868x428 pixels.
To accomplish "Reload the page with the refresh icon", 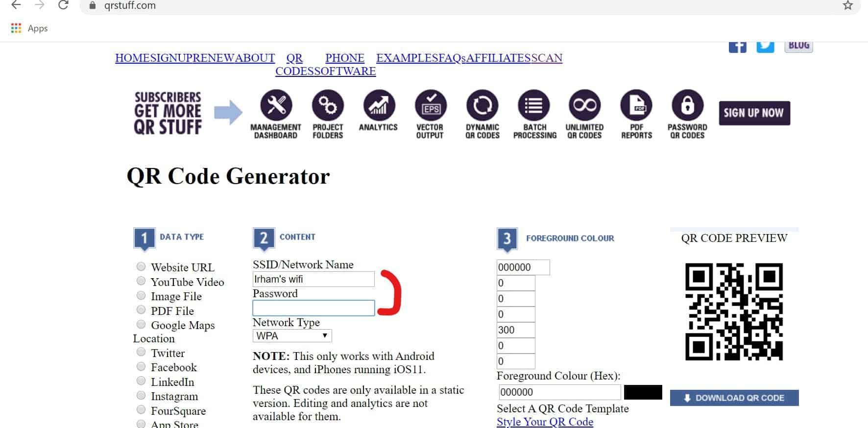I will pyautogui.click(x=63, y=5).
